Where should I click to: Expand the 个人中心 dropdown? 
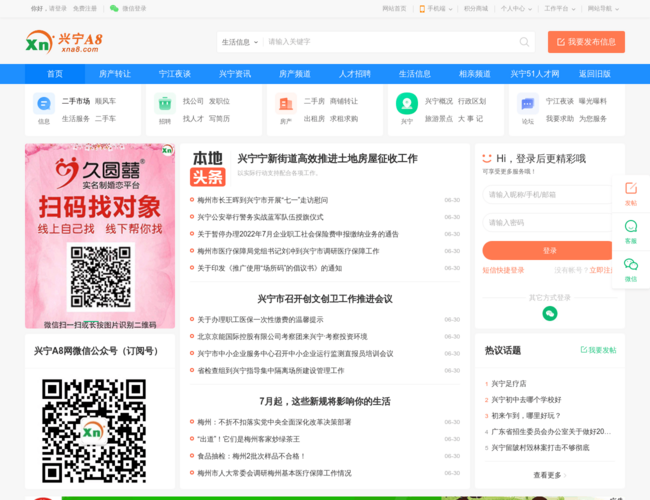tap(516, 9)
